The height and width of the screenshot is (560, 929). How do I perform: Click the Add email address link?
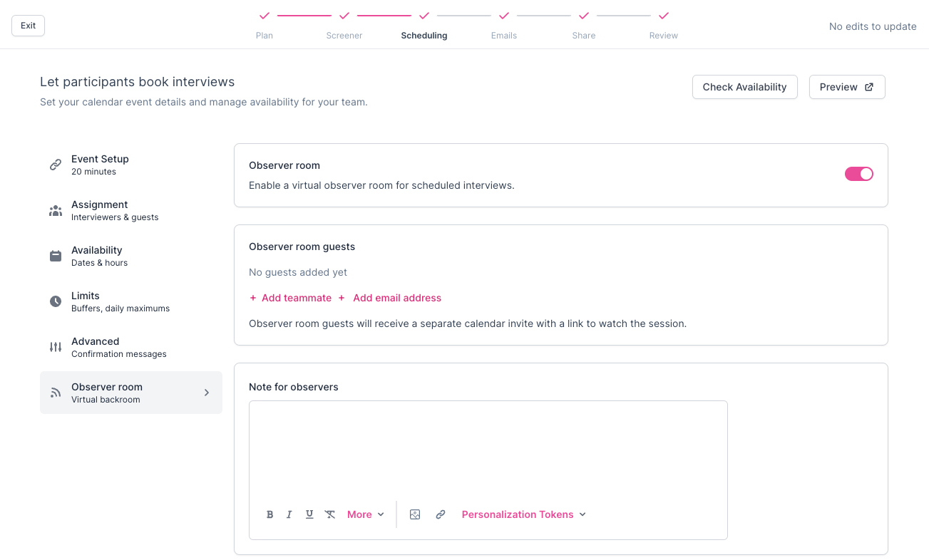pyautogui.click(x=391, y=298)
